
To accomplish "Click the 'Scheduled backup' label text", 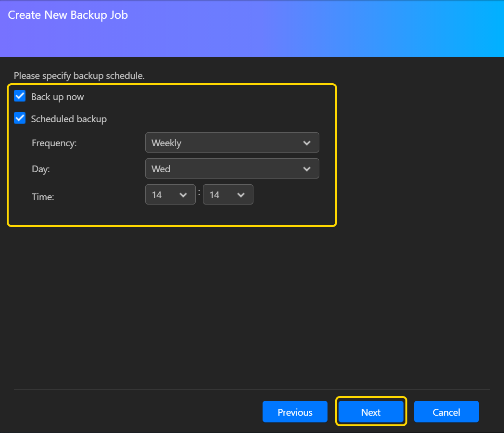I will pyautogui.click(x=69, y=119).
